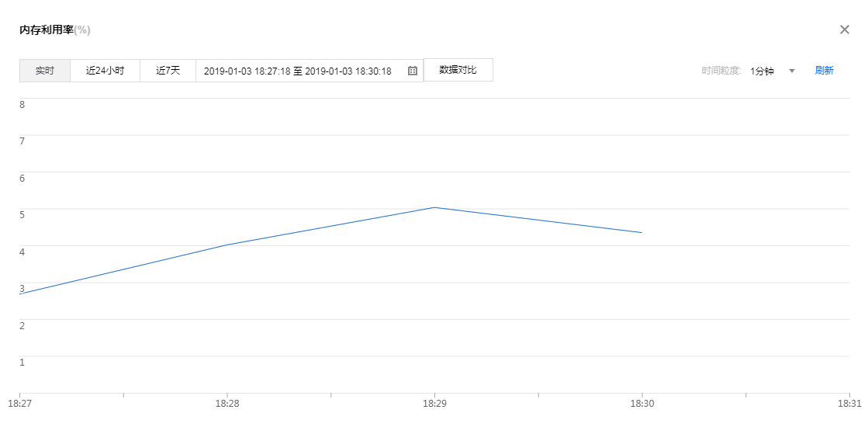The height and width of the screenshot is (427, 868).
Task: Click the date range input field
Action: (x=297, y=71)
